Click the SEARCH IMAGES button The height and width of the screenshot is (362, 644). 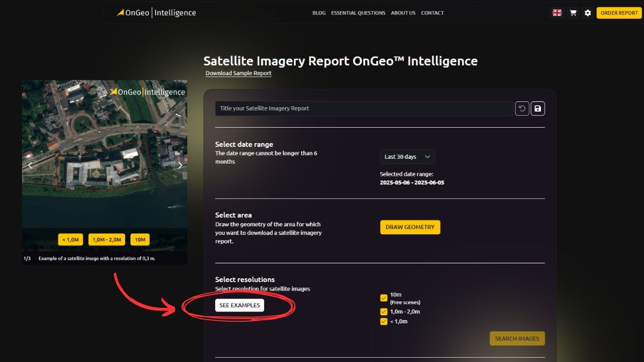click(517, 338)
